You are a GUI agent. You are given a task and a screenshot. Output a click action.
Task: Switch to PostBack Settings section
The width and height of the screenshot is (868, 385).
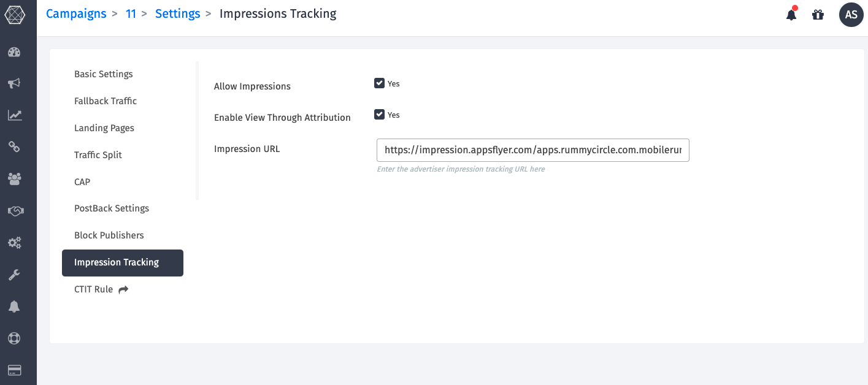pos(112,208)
